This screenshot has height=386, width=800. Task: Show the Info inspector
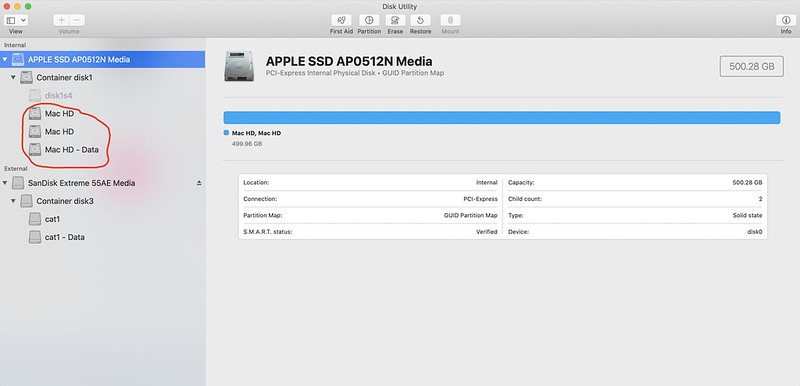point(786,20)
